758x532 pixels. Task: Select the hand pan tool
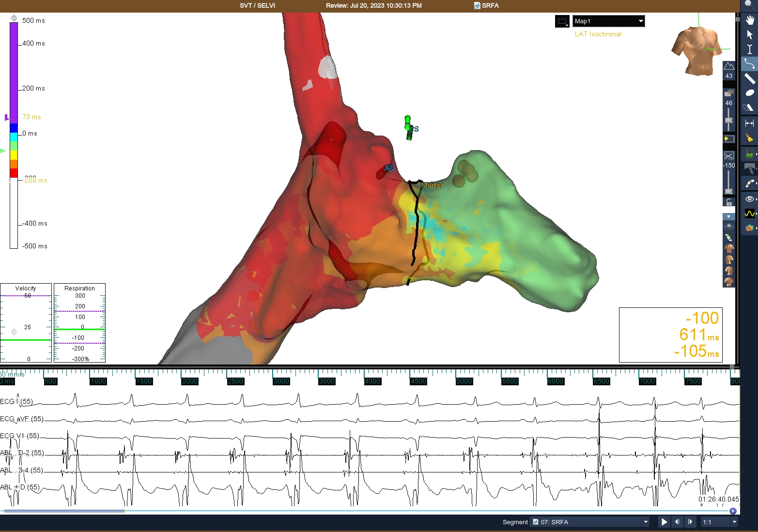(750, 20)
